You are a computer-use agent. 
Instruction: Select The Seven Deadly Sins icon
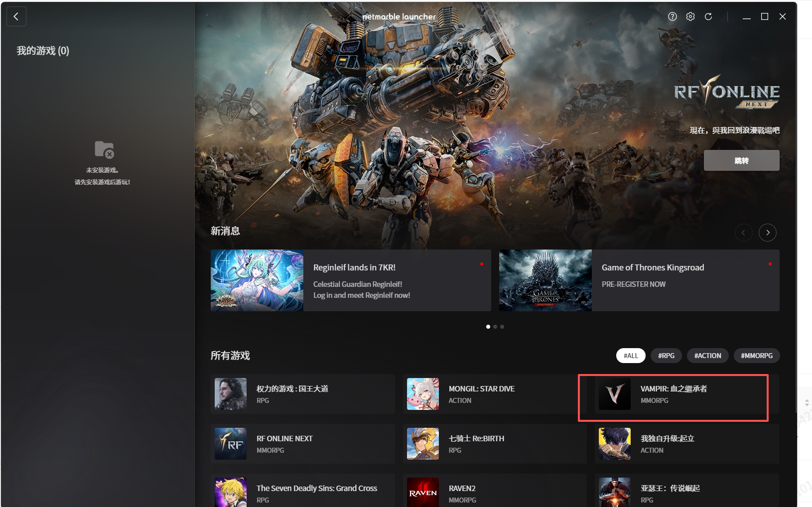coord(230,492)
